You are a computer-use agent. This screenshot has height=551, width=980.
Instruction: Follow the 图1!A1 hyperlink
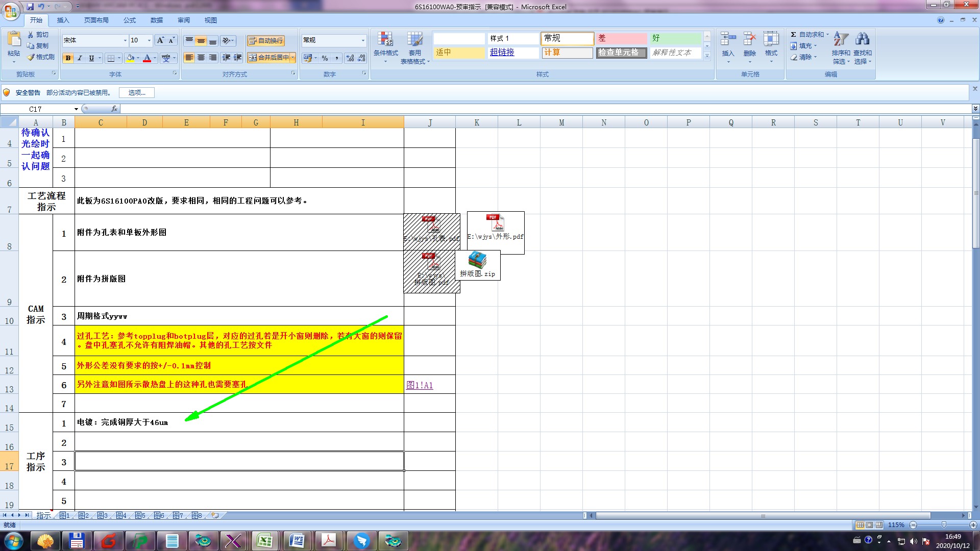(x=420, y=385)
